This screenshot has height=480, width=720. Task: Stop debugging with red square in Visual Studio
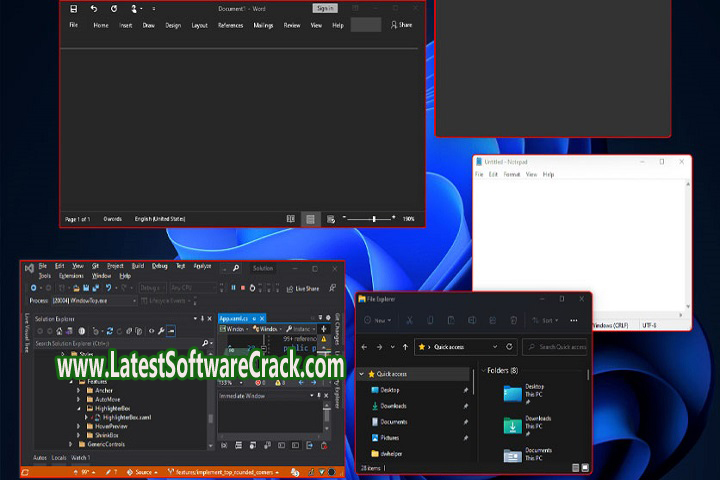click(243, 288)
